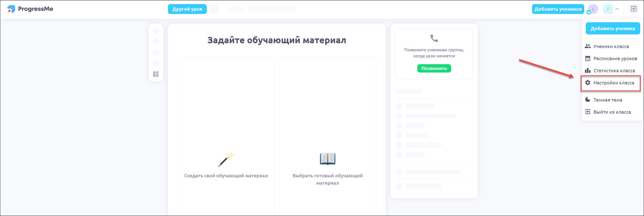The height and width of the screenshot is (216, 644).
Task: Click the open book icon
Action: tap(327, 159)
